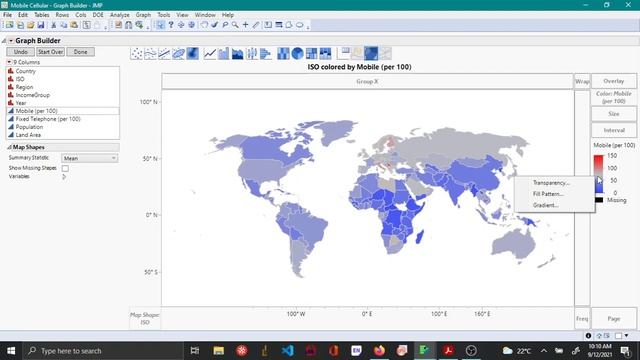This screenshot has height=360, width=640.
Task: Pick the Brush tool in toolbar
Action: (x=215, y=25)
